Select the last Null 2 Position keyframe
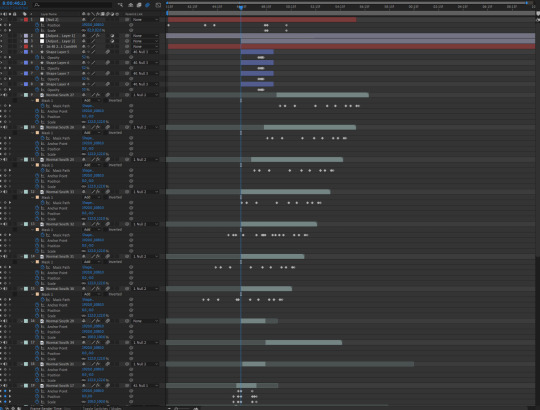The image size is (540, 410). tap(286, 25)
